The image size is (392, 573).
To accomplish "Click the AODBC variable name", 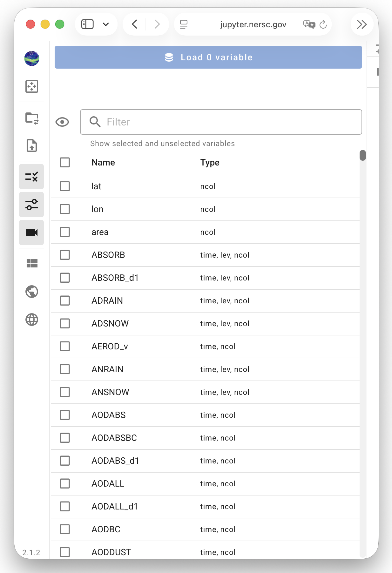I will [106, 529].
